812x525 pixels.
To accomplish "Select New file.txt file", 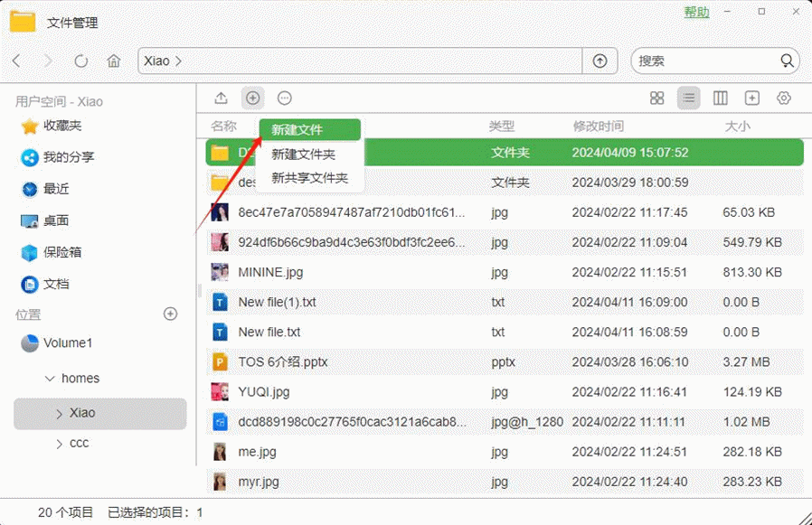I will pyautogui.click(x=505, y=332).
